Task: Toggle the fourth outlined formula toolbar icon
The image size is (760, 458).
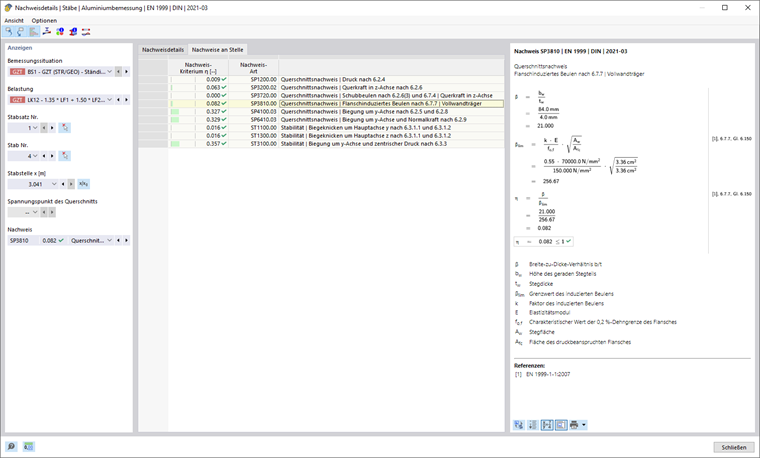Action: click(561, 425)
